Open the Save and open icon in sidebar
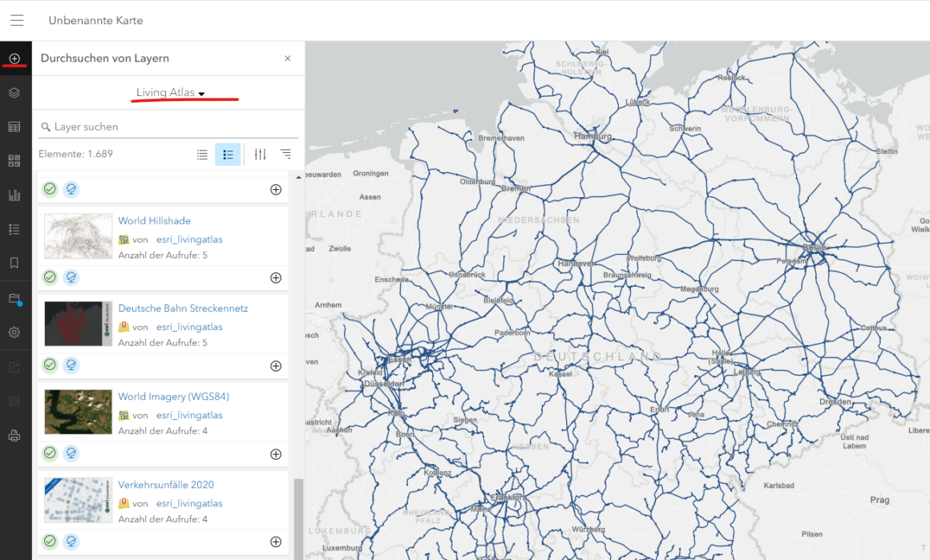Image resolution: width=930 pixels, height=560 pixels. (14, 300)
